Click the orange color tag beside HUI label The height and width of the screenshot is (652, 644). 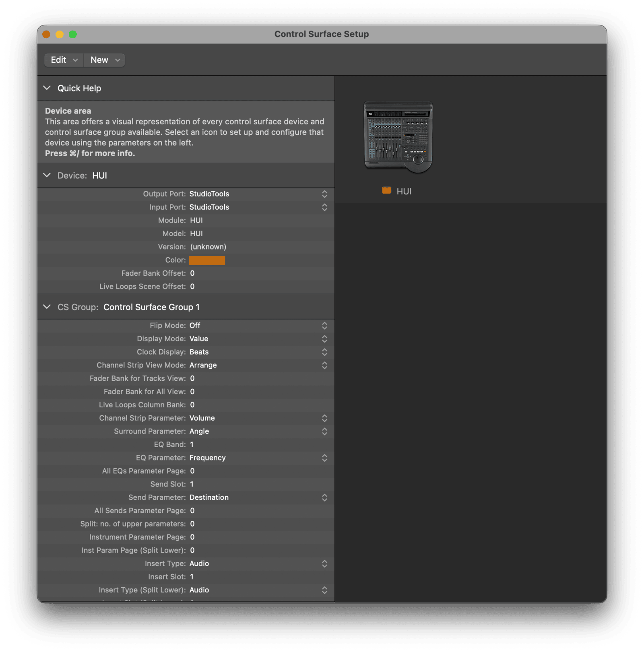click(x=386, y=191)
